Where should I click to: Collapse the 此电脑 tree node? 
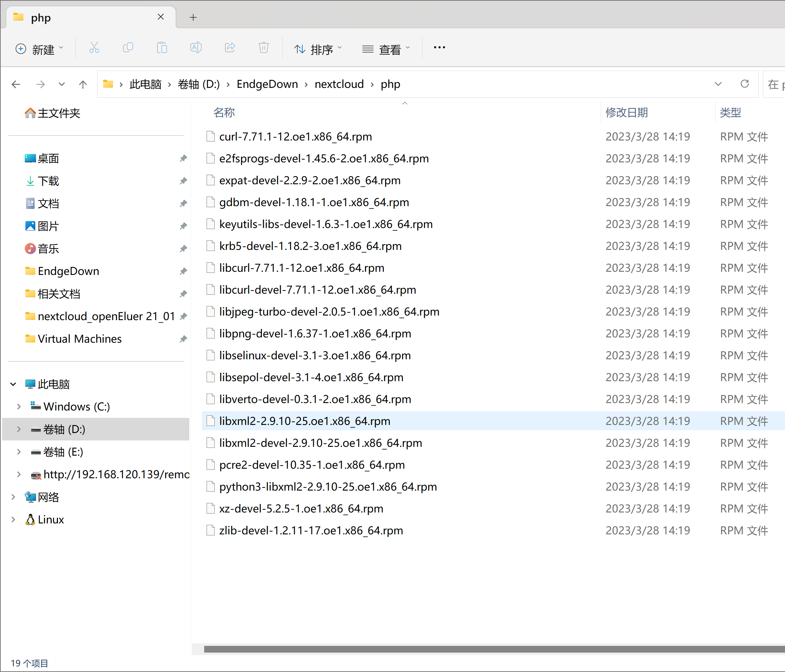tap(13, 384)
